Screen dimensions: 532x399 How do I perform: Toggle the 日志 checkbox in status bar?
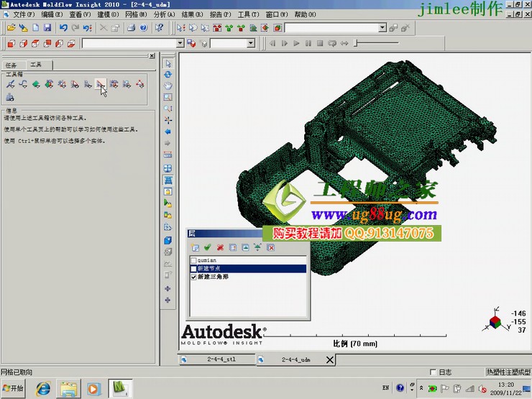[x=432, y=372]
